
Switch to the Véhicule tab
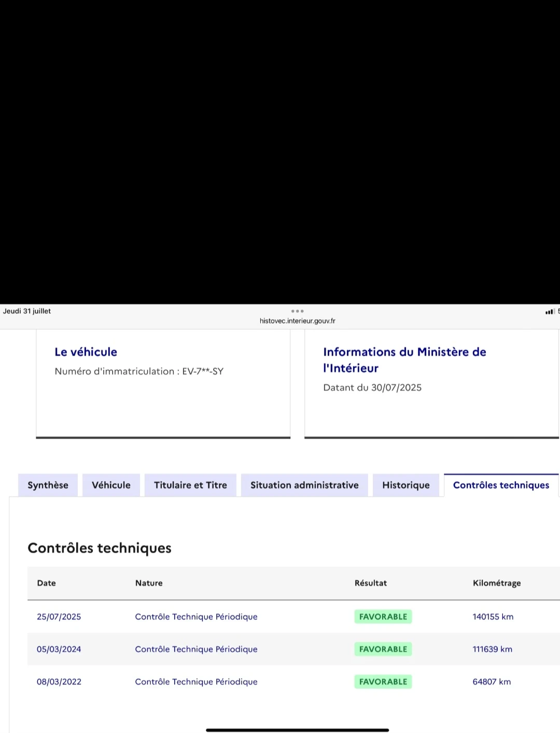[x=111, y=485]
